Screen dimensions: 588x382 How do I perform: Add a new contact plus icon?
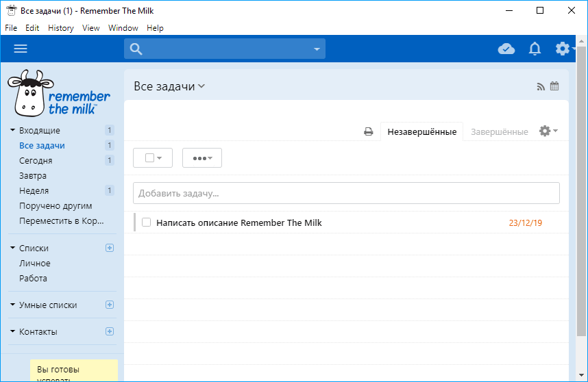coord(110,331)
